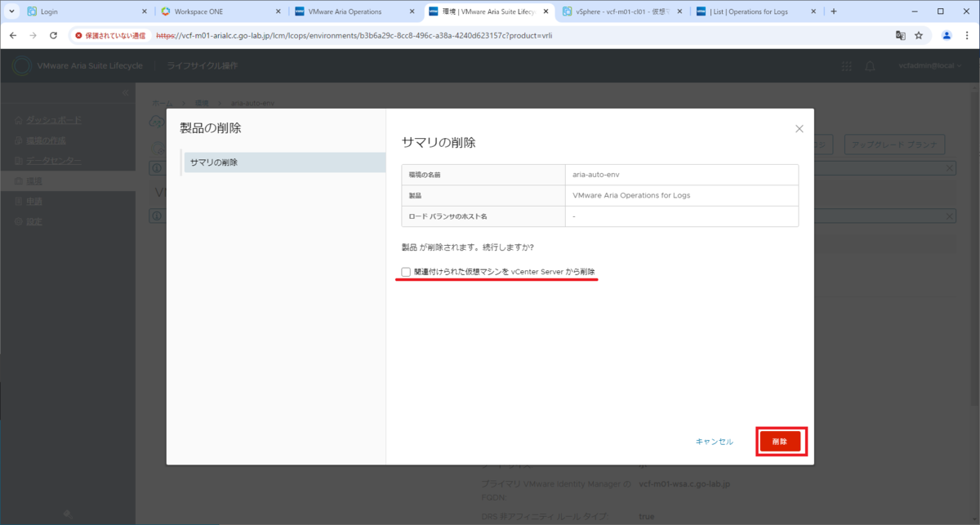Click the ダッシュボード home icon
This screenshot has width=980, height=525.
pyautogui.click(x=18, y=120)
